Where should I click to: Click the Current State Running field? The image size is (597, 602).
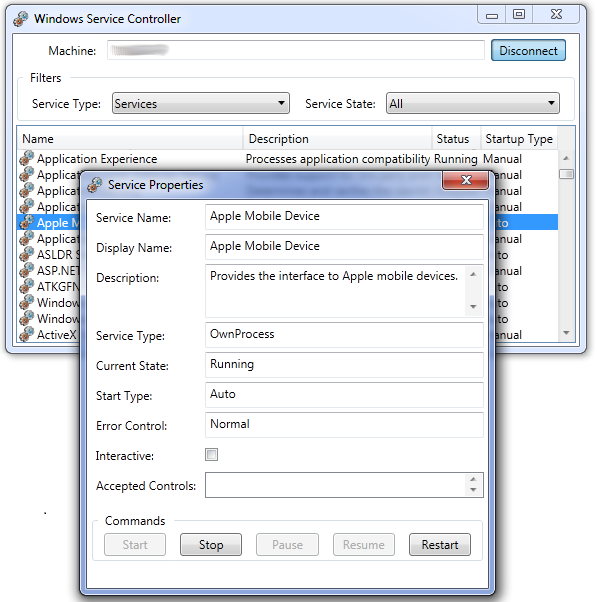(x=344, y=365)
